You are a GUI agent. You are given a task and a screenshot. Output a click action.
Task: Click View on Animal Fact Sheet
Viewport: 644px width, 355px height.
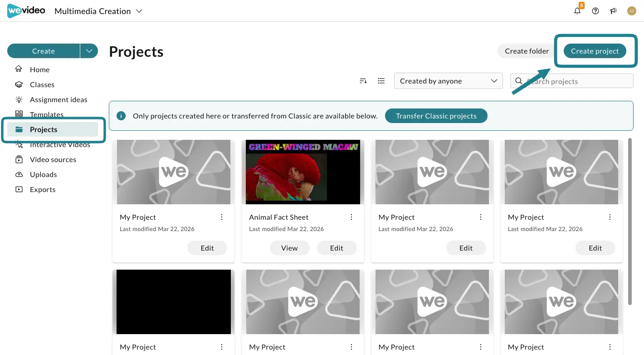(289, 248)
